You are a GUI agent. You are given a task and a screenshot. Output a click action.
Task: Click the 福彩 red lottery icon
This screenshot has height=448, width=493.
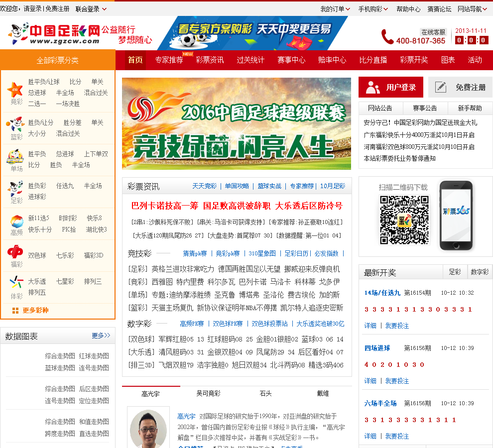pyautogui.click(x=15, y=251)
